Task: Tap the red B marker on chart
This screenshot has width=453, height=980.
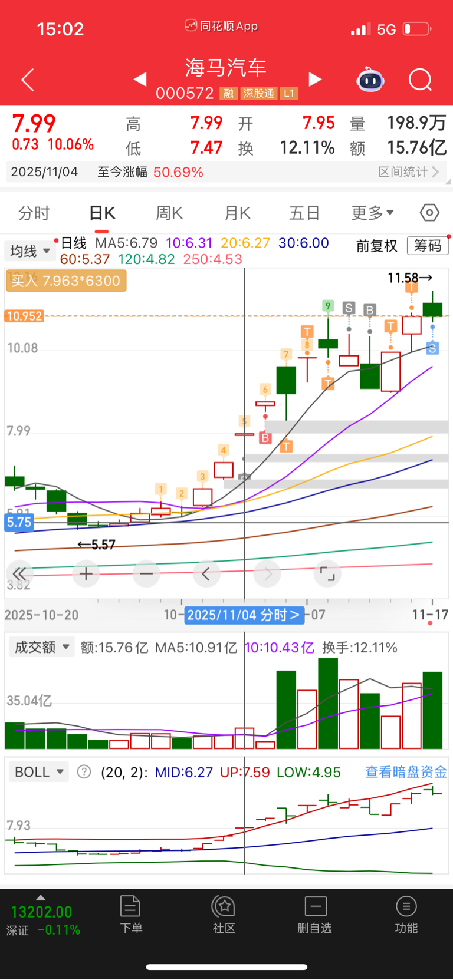Action: pos(265,438)
